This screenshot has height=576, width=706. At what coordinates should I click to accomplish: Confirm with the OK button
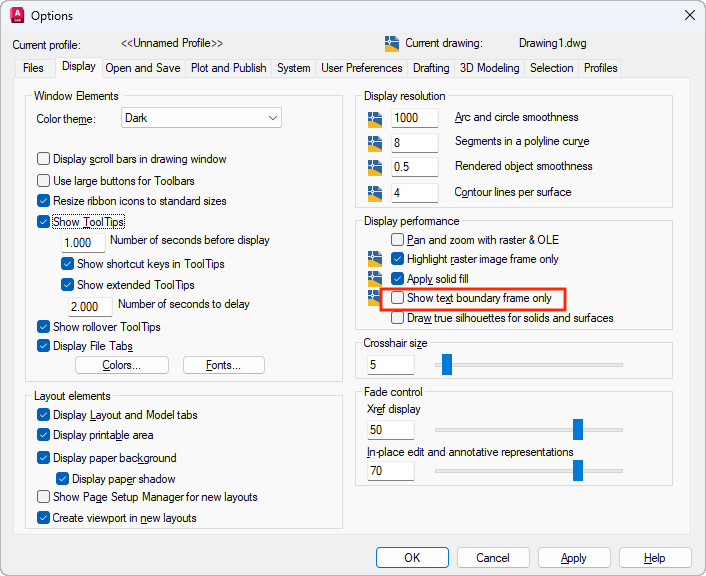point(412,558)
